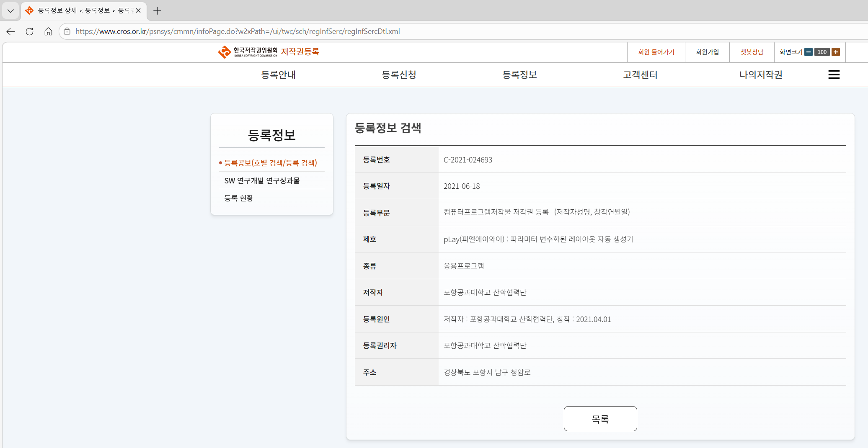Open the 고객센터 menu
868x448 pixels.
(x=640, y=75)
